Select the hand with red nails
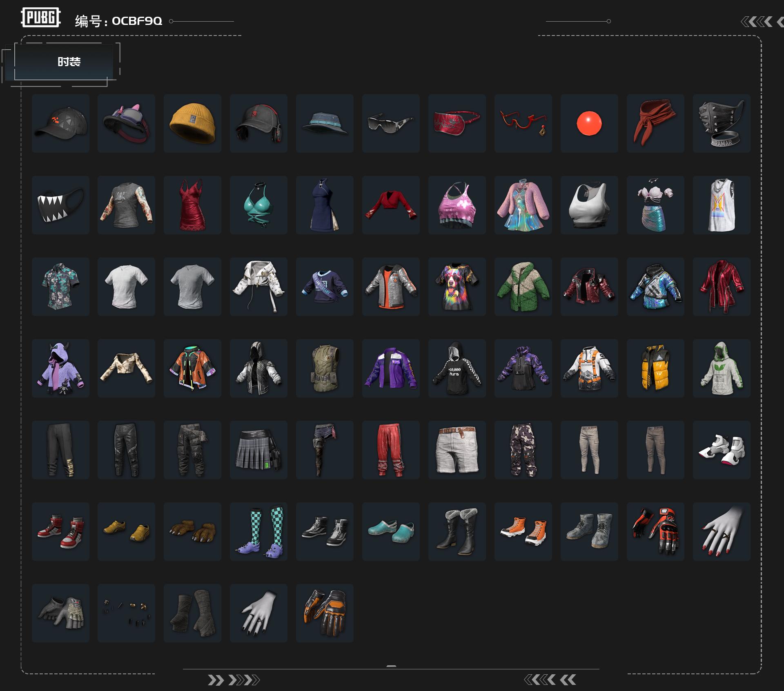 pos(722,531)
